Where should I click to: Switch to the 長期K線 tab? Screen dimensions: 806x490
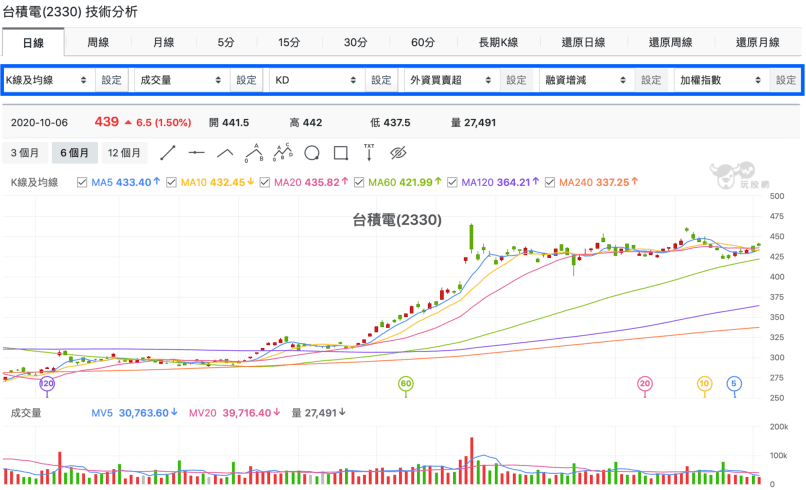point(498,42)
